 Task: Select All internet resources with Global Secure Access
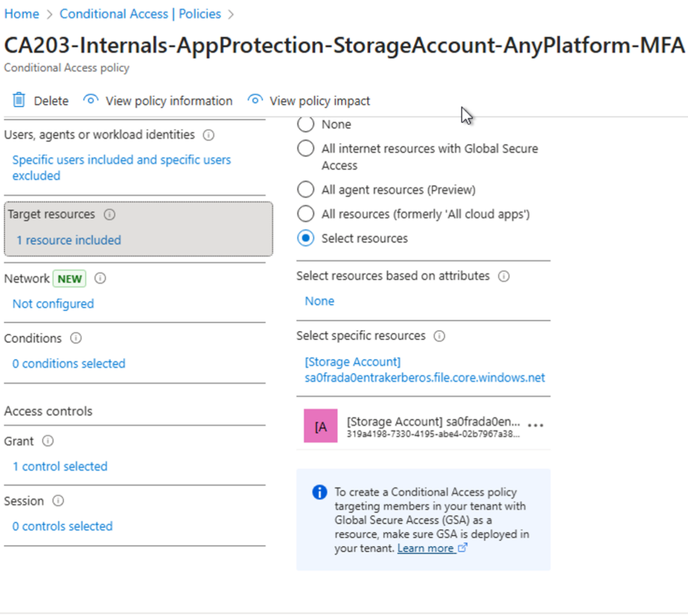click(x=306, y=148)
